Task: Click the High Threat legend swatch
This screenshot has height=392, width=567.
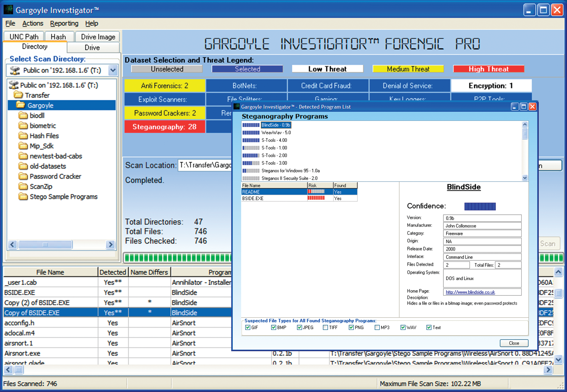Action: pos(488,69)
